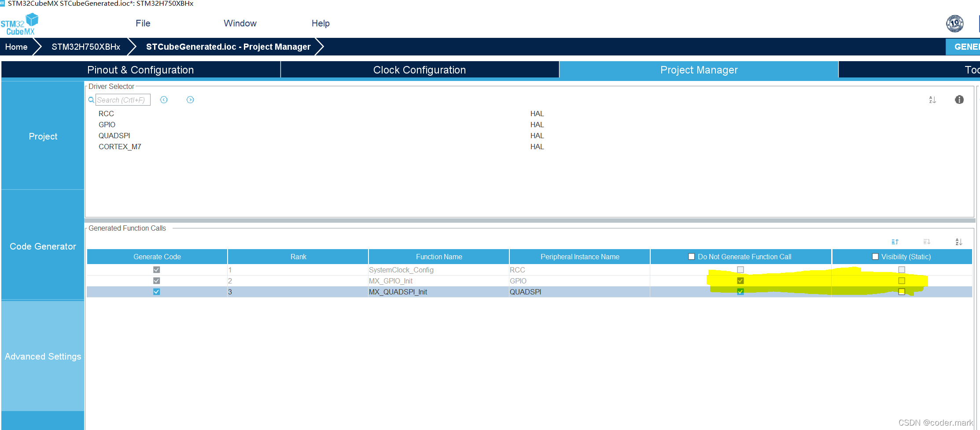Click the STM32CubeMX logo icon
The width and height of the screenshot is (980, 430).
click(19, 24)
